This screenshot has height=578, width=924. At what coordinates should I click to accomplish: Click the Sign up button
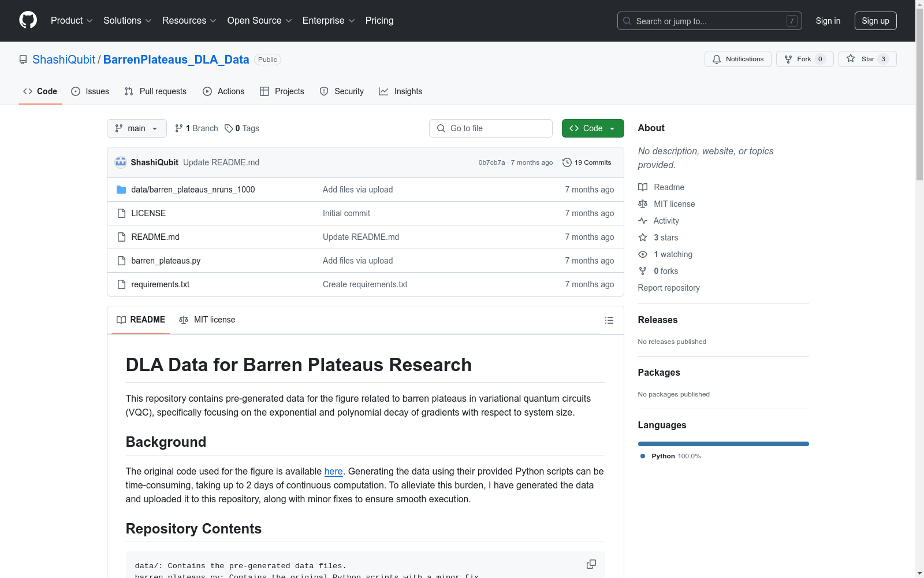point(875,21)
